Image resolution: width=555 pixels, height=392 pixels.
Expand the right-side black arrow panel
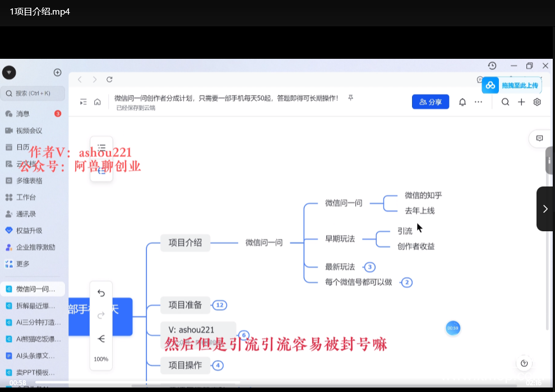pos(545,209)
